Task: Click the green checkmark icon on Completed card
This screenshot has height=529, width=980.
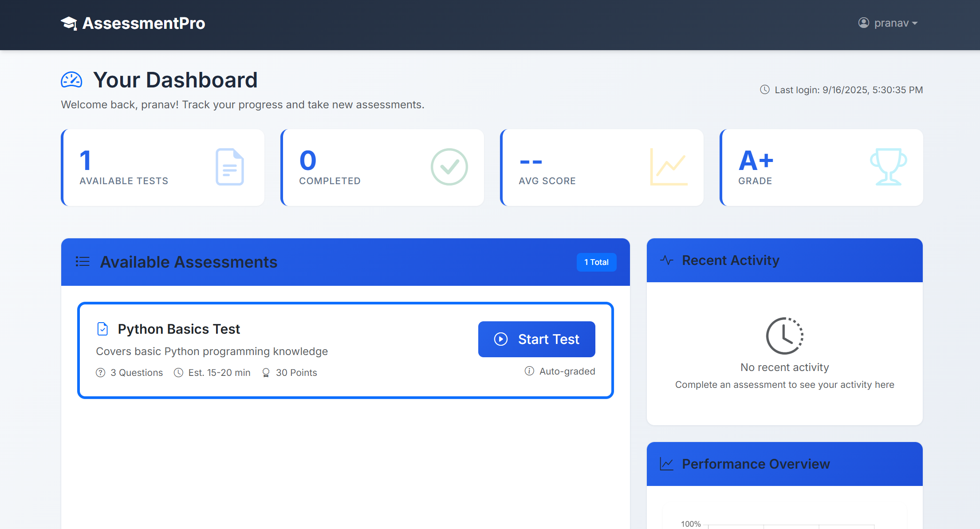Action: 449,167
